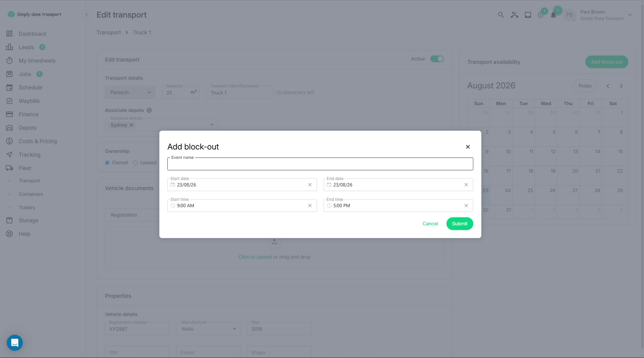Click the Event name input field
This screenshot has width=644, height=358.
pyautogui.click(x=320, y=164)
